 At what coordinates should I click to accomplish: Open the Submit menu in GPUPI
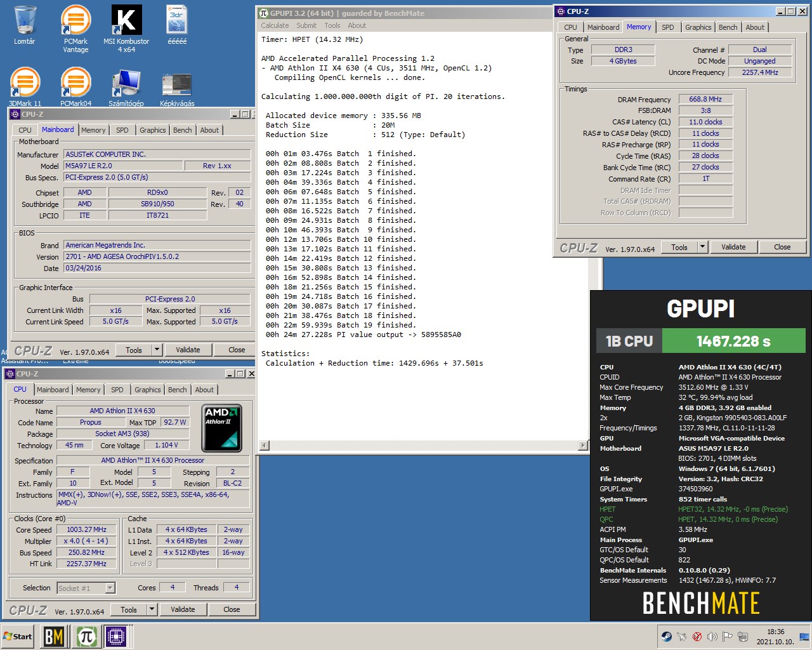coord(306,25)
